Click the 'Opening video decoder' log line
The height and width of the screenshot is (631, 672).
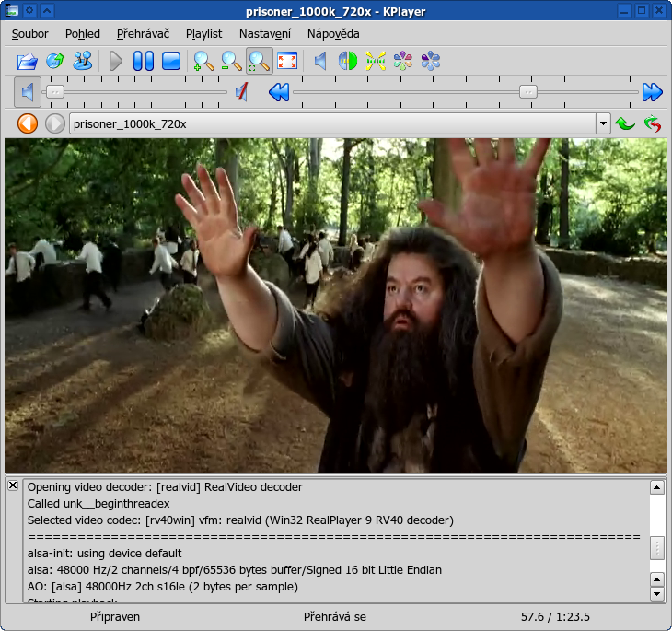(x=165, y=487)
